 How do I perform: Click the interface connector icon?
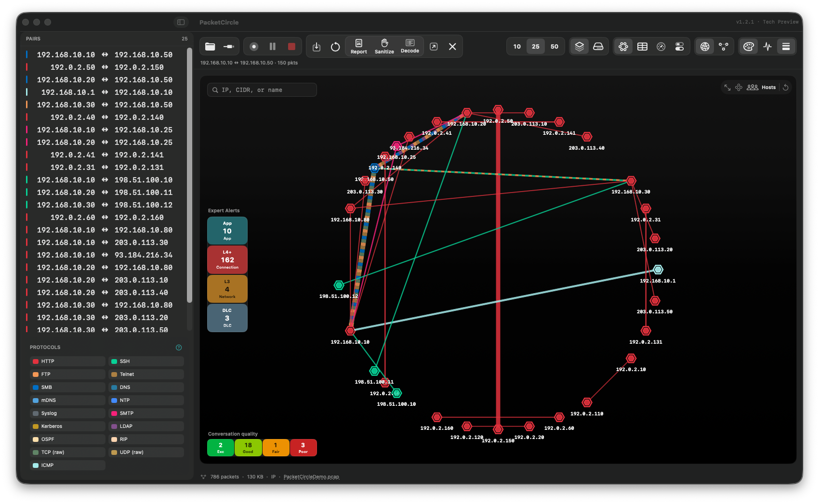point(229,47)
